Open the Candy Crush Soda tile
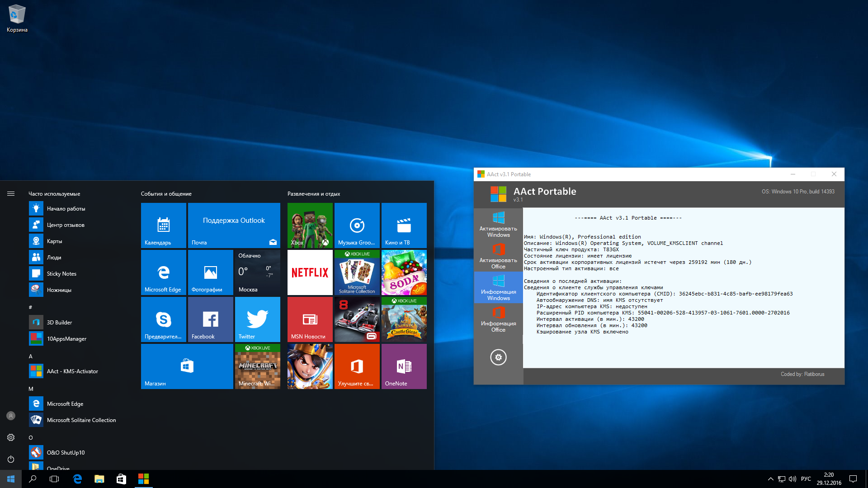This screenshot has width=868, height=488. point(404,272)
